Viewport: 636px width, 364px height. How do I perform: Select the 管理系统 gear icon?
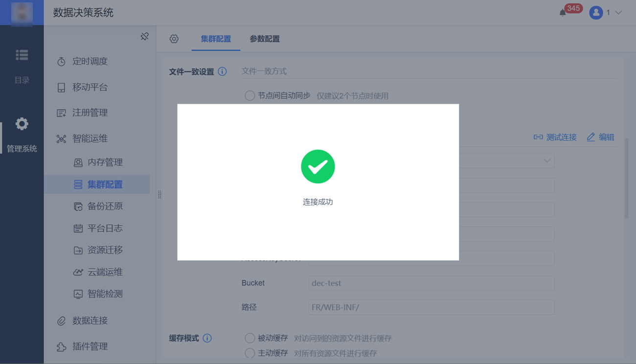point(22,124)
